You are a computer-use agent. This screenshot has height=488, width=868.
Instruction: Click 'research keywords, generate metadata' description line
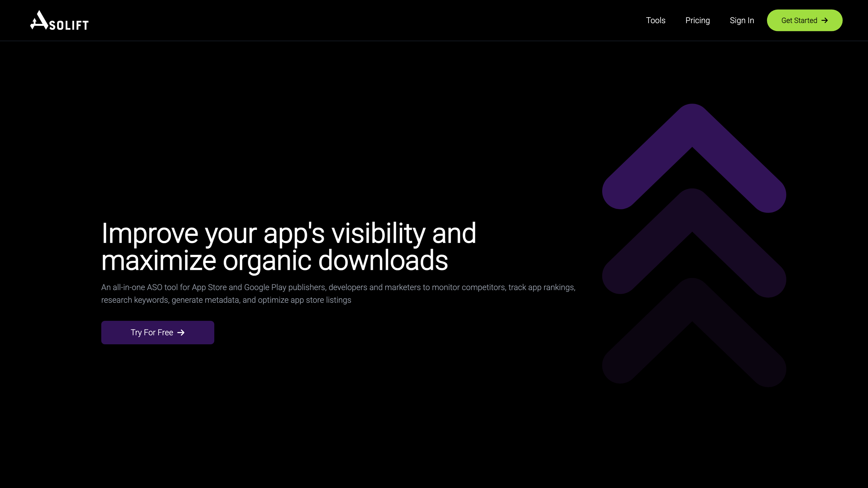point(170,300)
